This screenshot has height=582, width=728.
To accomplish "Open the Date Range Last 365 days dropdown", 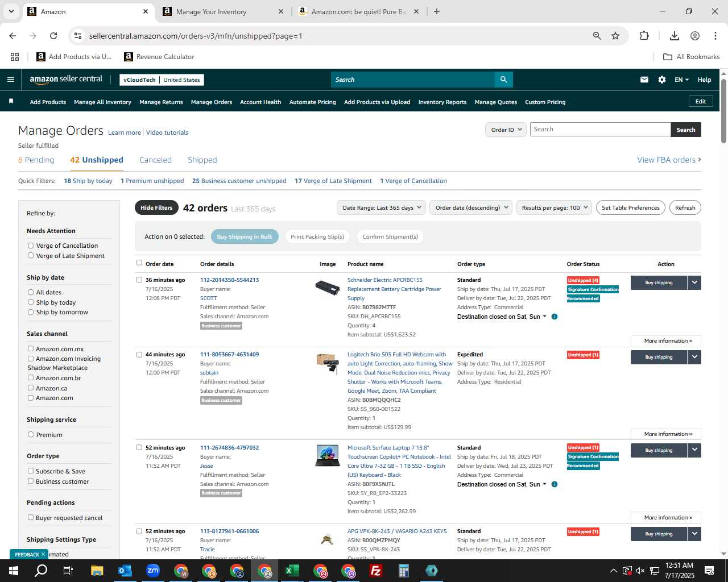I will pos(381,207).
